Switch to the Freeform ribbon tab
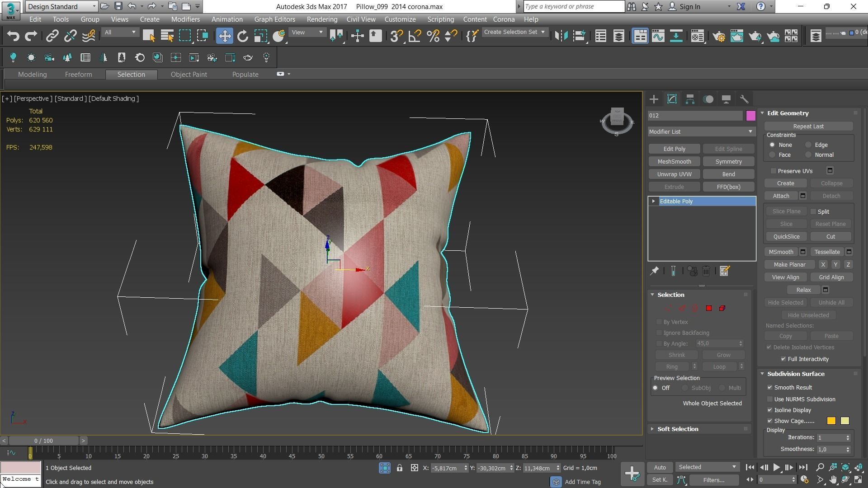Screen dimensions: 868x488 click(x=78, y=75)
